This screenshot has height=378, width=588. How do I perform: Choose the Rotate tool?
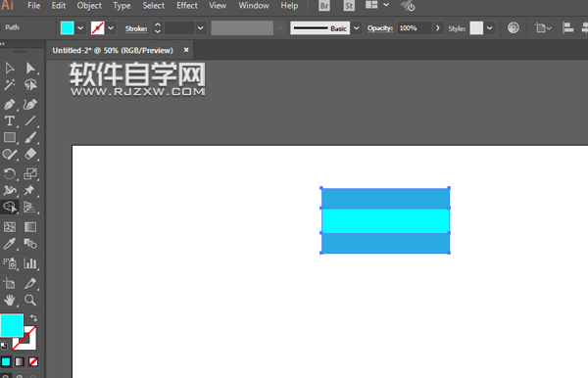10,173
